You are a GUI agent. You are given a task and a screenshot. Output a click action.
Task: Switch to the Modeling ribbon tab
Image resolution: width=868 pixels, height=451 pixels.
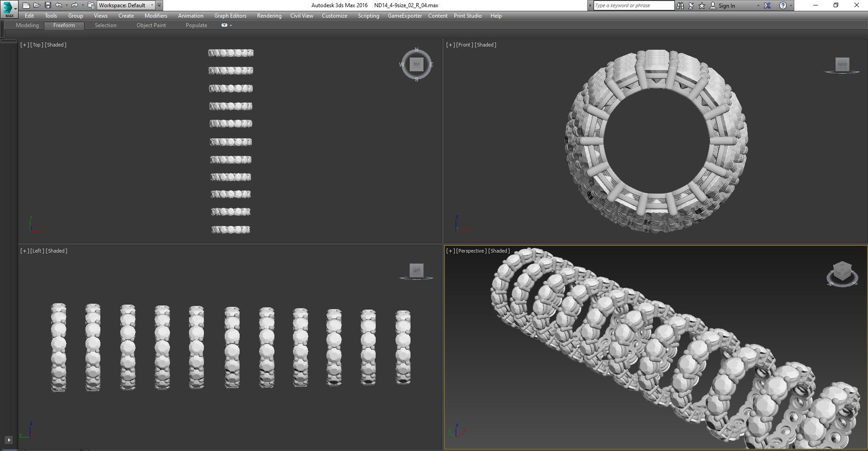(x=27, y=25)
